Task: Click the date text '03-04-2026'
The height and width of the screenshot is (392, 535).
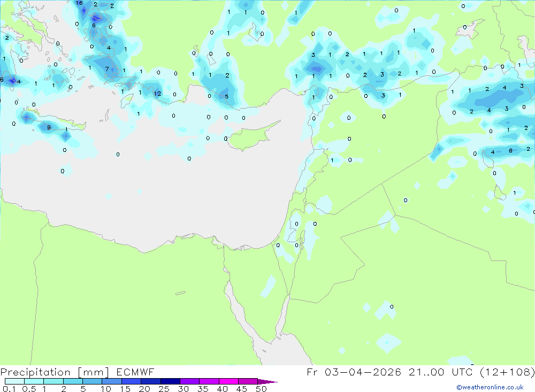Action: click(363, 372)
